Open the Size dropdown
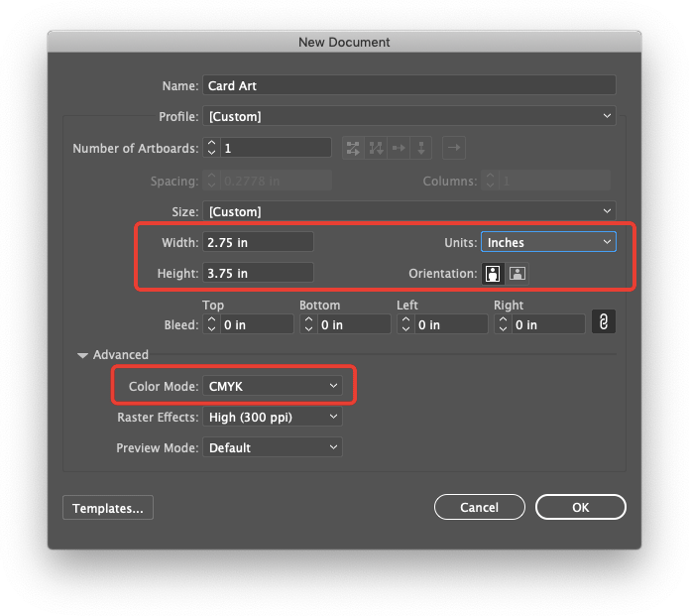689x616 pixels. click(409, 212)
